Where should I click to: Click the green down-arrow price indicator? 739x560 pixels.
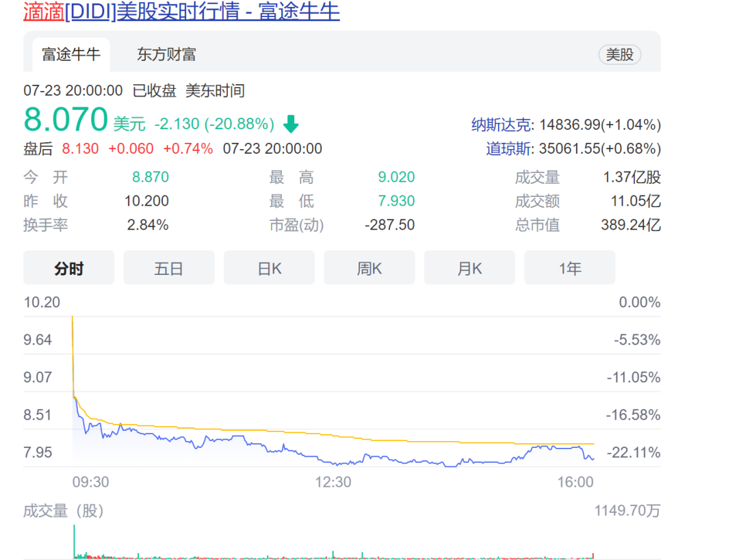291,124
